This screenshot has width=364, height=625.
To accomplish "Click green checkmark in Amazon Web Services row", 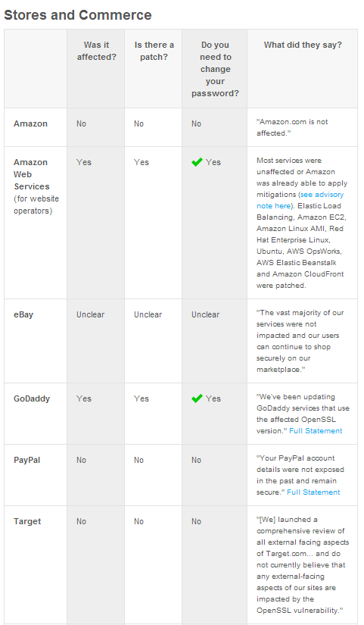I will tap(197, 162).
